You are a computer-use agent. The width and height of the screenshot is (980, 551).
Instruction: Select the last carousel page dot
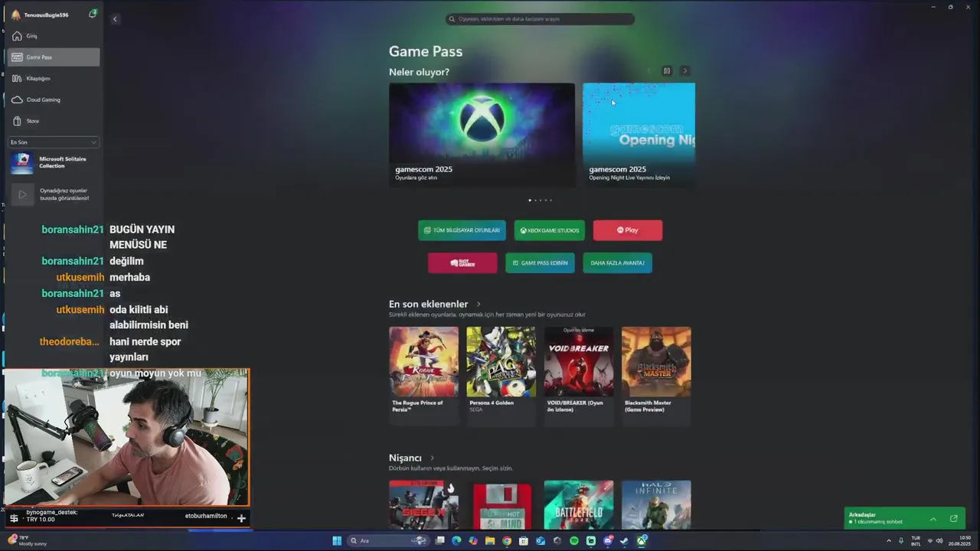point(550,201)
